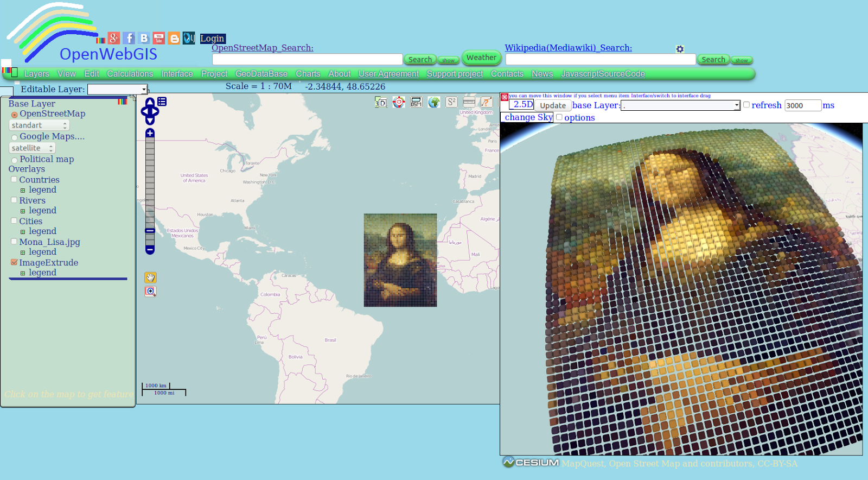Viewport: 868px width, 480px height.
Task: Open the Facebook page icon
Action: pyautogui.click(x=129, y=38)
